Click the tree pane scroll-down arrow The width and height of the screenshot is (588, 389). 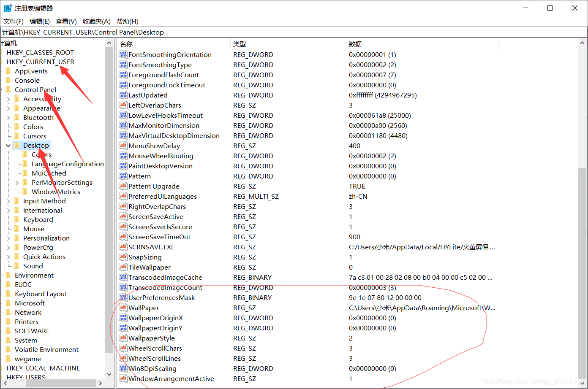point(109,374)
